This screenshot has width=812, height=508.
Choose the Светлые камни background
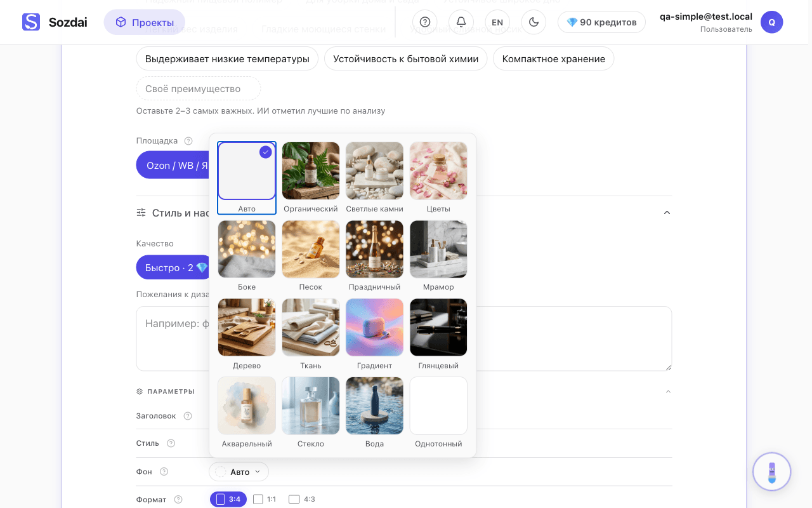click(x=374, y=171)
